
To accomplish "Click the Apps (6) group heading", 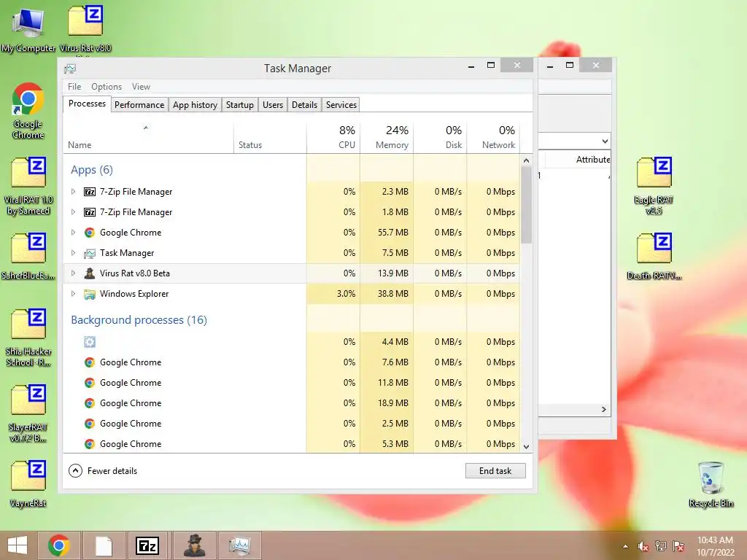I will tap(92, 170).
